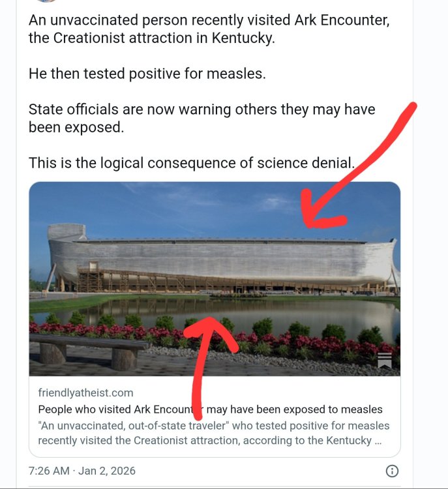Open the friendlyatheist.com domain link
Screen dimensions: 448x489
85,393
